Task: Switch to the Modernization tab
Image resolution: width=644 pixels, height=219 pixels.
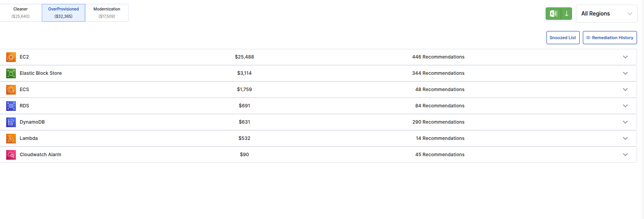Action: [107, 13]
